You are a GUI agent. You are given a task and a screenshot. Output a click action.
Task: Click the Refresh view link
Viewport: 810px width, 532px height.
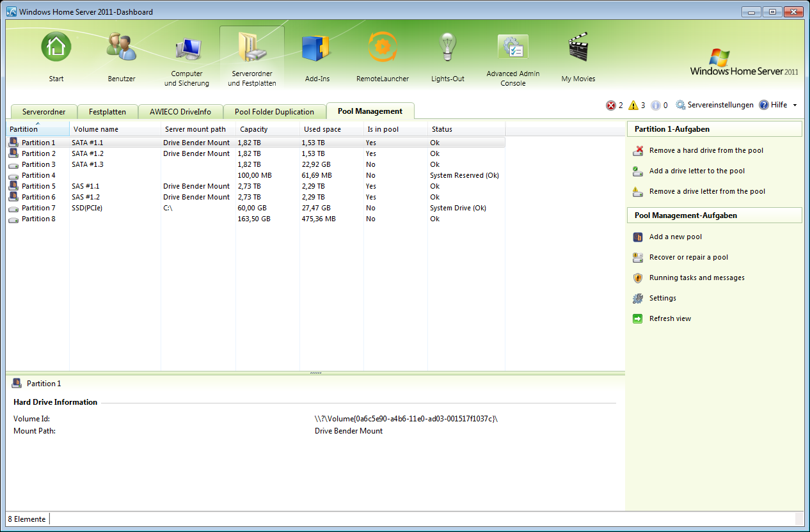click(x=671, y=319)
